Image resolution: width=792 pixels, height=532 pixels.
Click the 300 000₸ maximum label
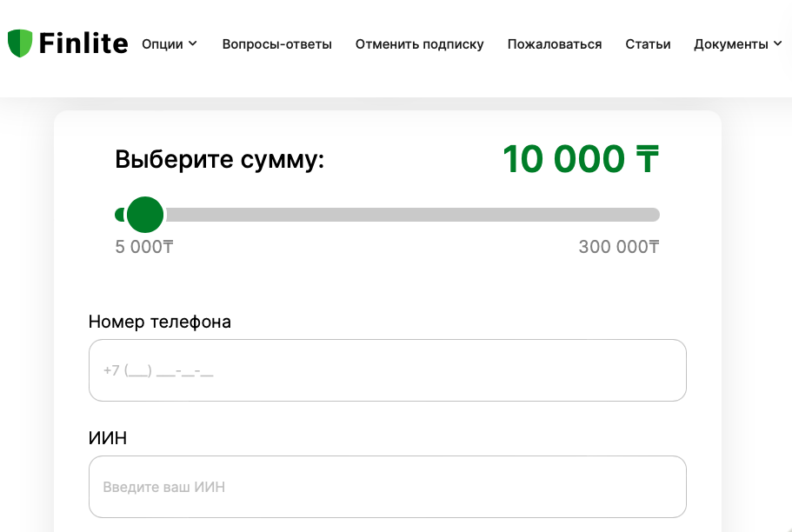(618, 247)
